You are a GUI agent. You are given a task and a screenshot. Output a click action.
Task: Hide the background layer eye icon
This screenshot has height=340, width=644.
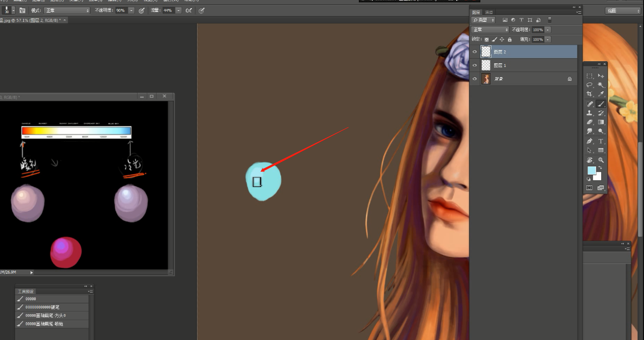click(475, 79)
